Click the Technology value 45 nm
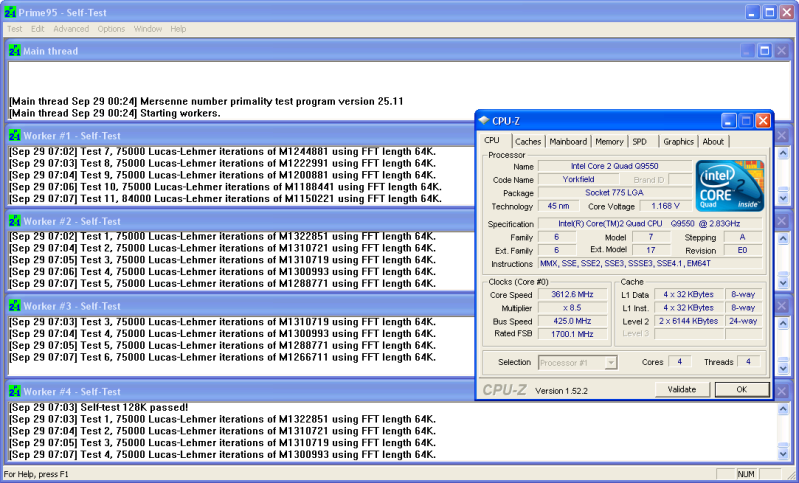This screenshot has width=799, height=483. coord(558,206)
